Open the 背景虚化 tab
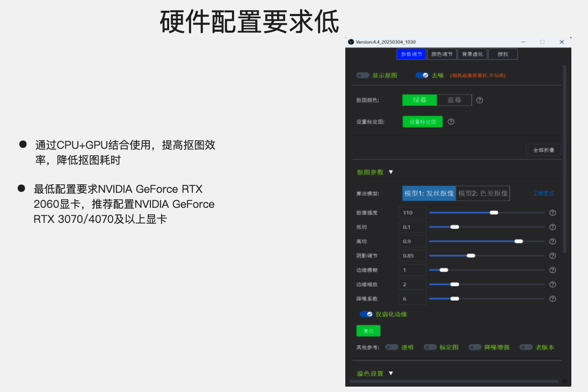 [473, 54]
